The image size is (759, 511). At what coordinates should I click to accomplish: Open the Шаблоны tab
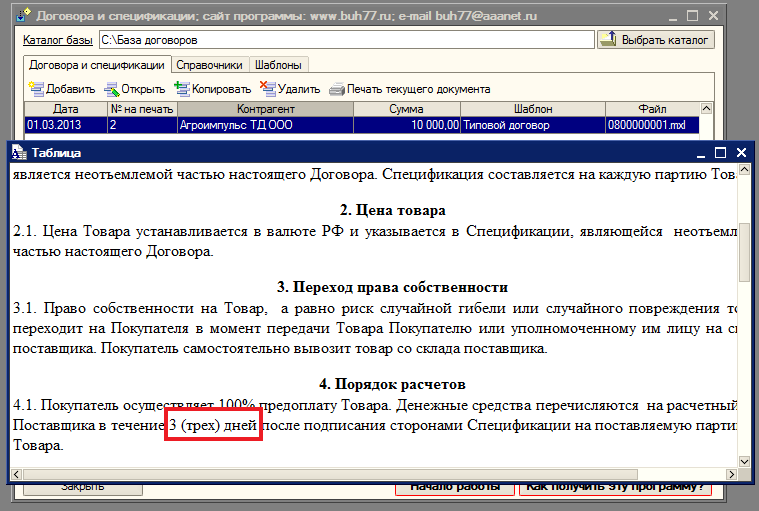coord(271,64)
